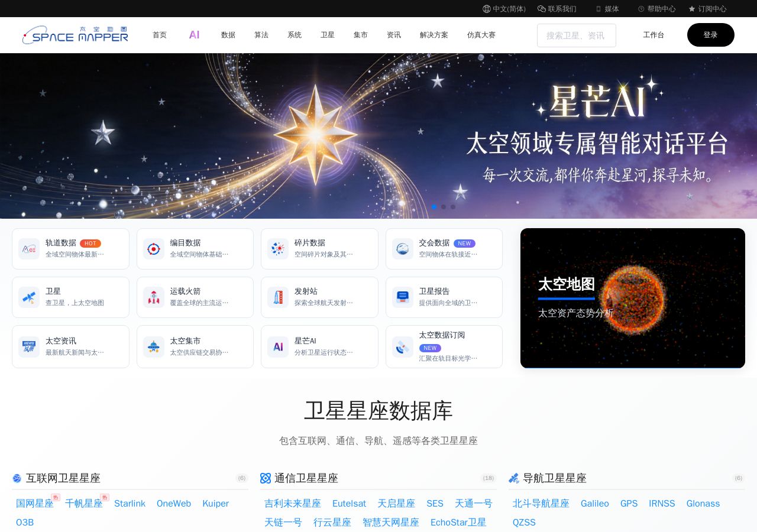Click the 发射站 launch site icon

(x=278, y=297)
